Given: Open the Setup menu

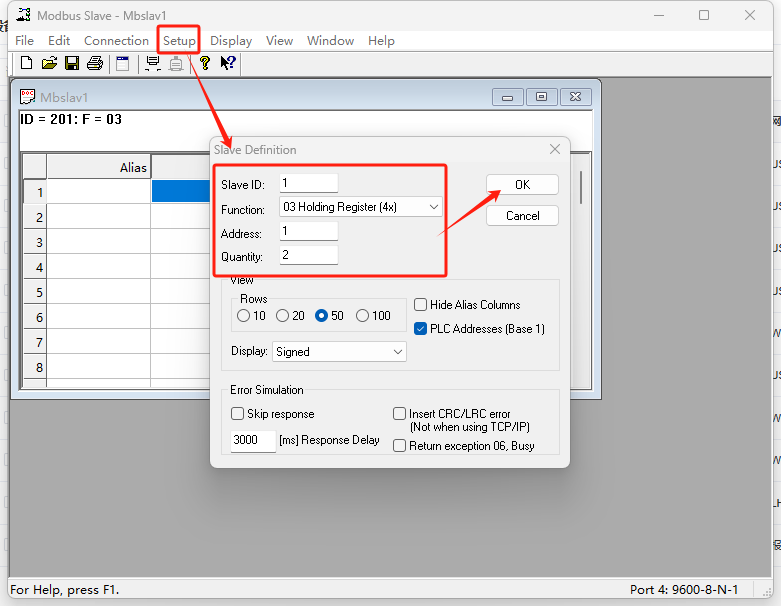Looking at the screenshot, I should pos(180,41).
